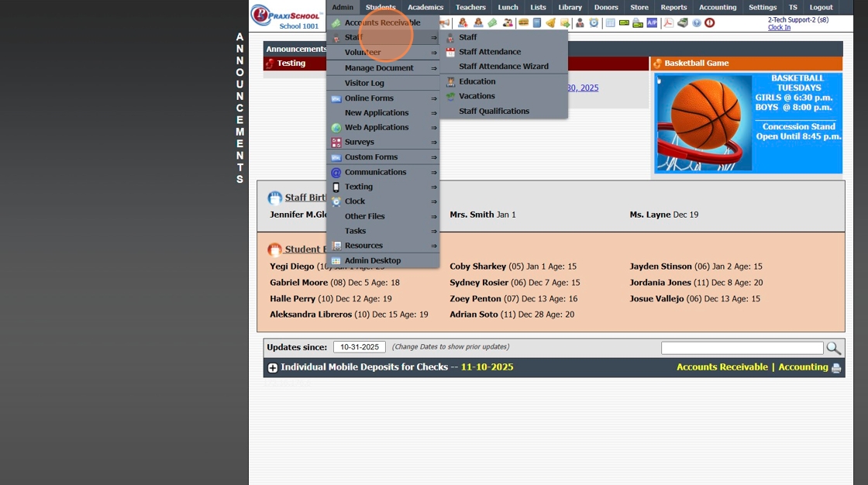Open the Resources submenu
Viewport: 868px width, 485px height.
[x=383, y=246]
